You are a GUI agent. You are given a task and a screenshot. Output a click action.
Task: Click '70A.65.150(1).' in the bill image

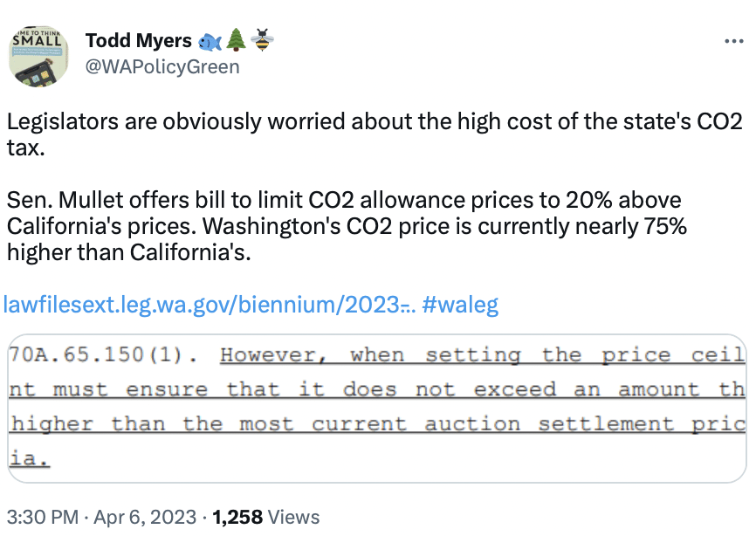[103, 354]
